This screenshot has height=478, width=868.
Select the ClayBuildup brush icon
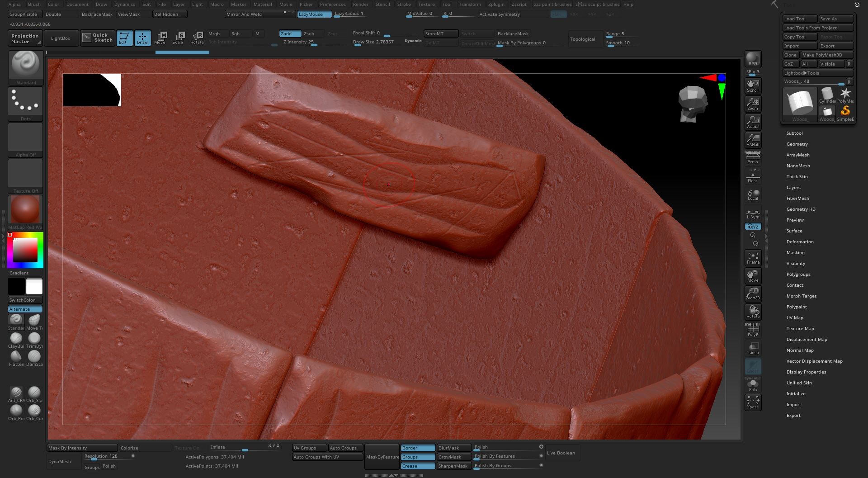tap(16, 339)
